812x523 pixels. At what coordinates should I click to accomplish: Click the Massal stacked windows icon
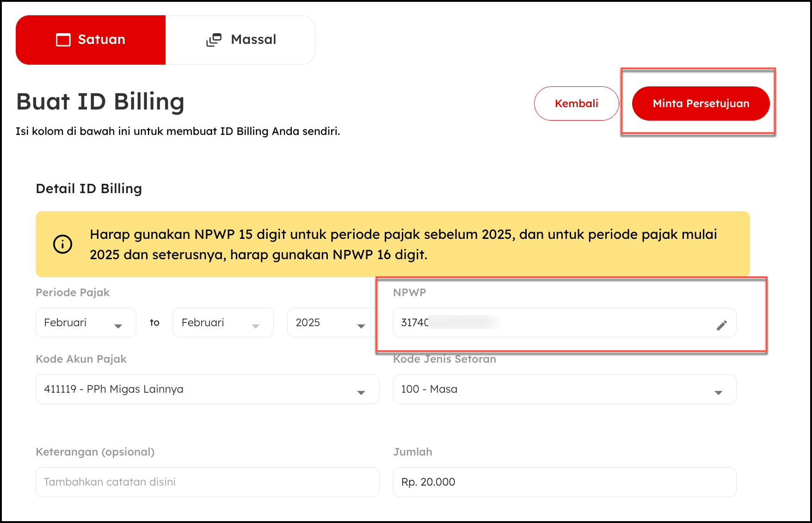pyautogui.click(x=214, y=40)
